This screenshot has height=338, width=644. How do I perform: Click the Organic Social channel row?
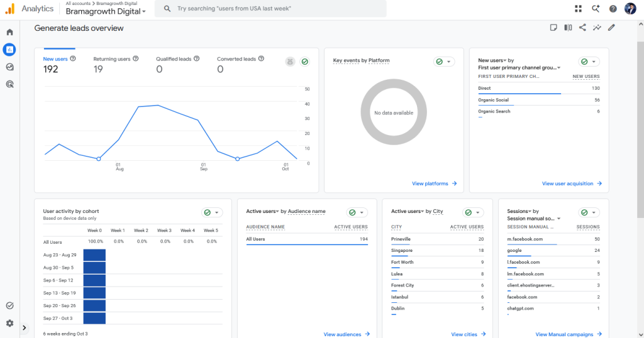(x=539, y=100)
